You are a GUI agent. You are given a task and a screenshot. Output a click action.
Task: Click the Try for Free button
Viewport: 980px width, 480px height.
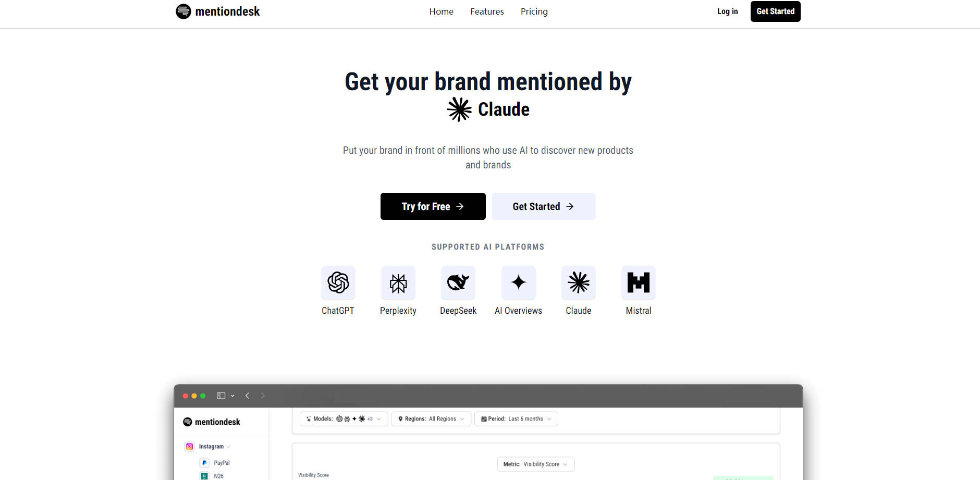tap(433, 206)
